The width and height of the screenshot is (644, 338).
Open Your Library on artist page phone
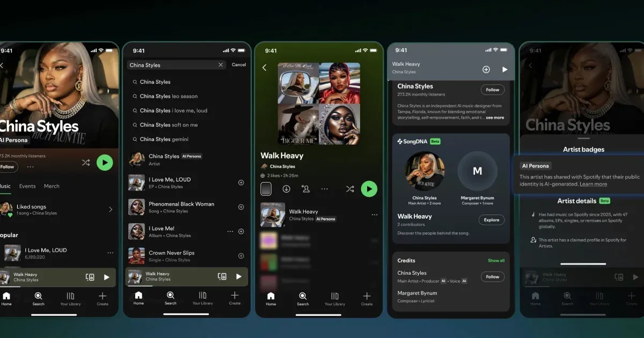[x=70, y=298]
